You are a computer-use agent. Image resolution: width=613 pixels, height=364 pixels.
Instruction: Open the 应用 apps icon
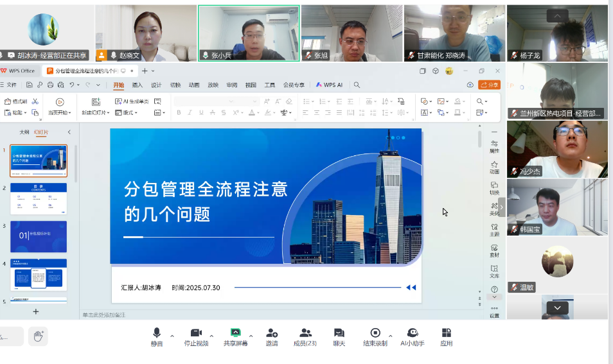click(446, 336)
